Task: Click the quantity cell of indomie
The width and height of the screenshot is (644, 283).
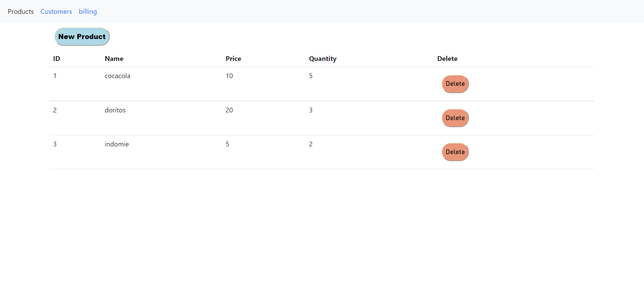Action: click(x=311, y=144)
